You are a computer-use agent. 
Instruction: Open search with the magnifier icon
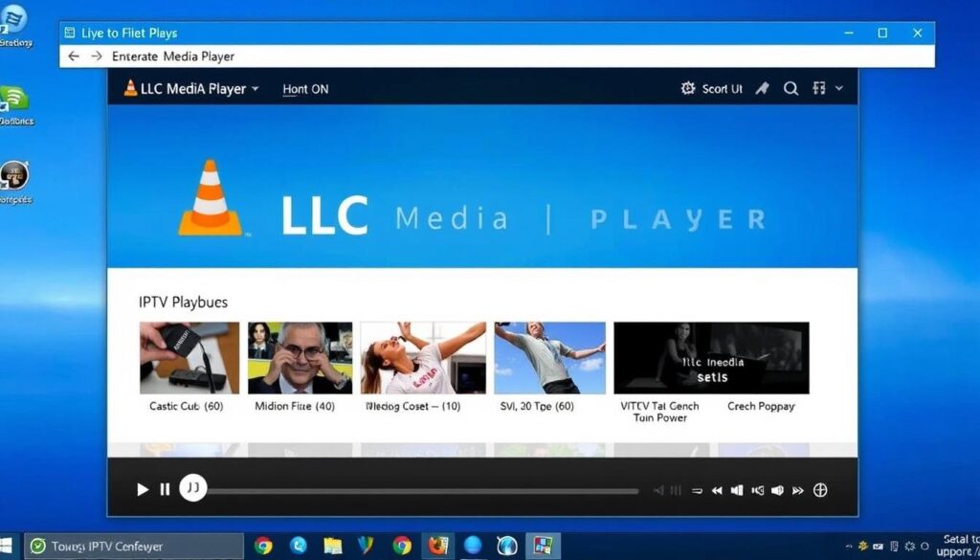(791, 88)
